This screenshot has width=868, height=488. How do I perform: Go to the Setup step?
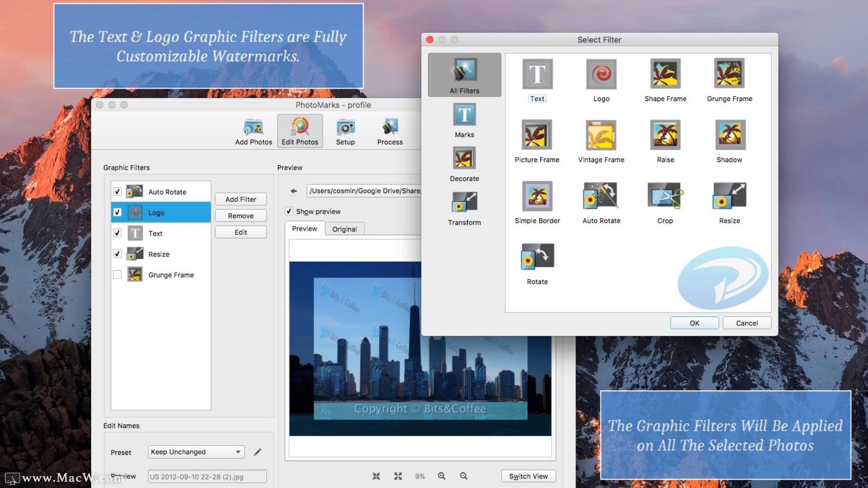(345, 132)
